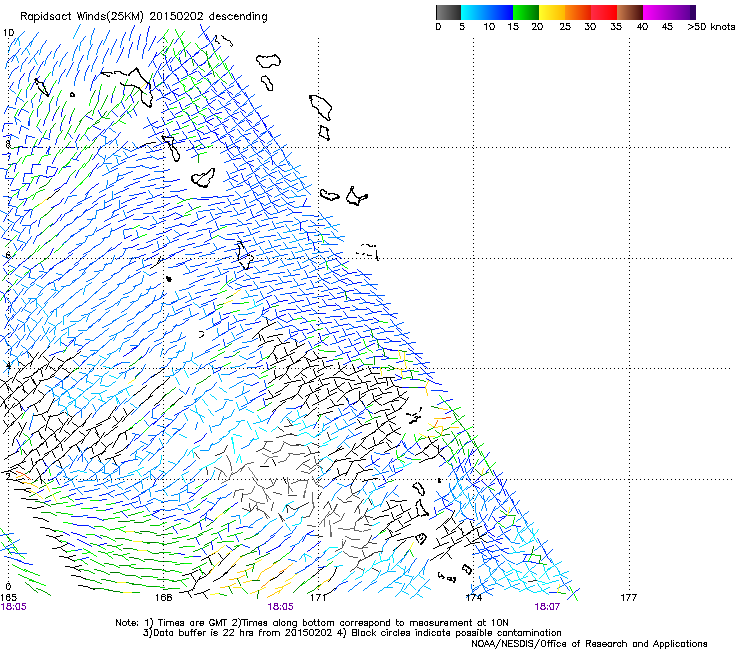
Task: Click the yellow 20-25 knots legend segment
Action: click(x=552, y=12)
